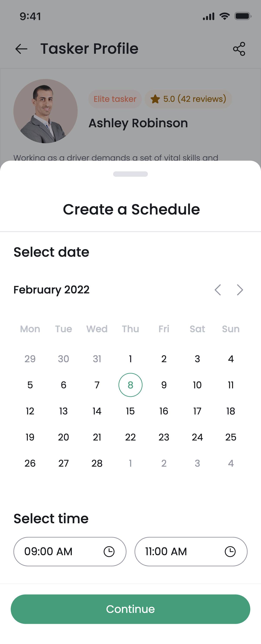The height and width of the screenshot is (644, 261).
Task: Click the clock icon in 09:00 AM field
Action: pyautogui.click(x=109, y=552)
